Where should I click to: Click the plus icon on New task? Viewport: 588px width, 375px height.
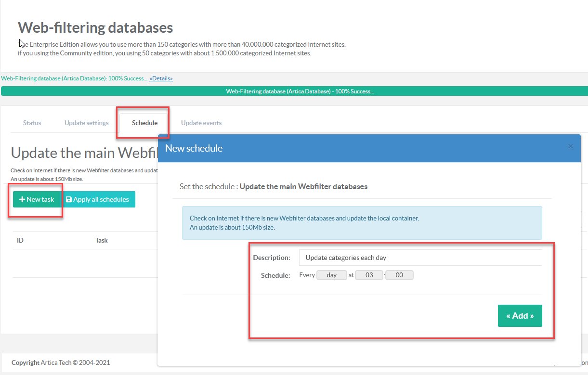click(22, 199)
